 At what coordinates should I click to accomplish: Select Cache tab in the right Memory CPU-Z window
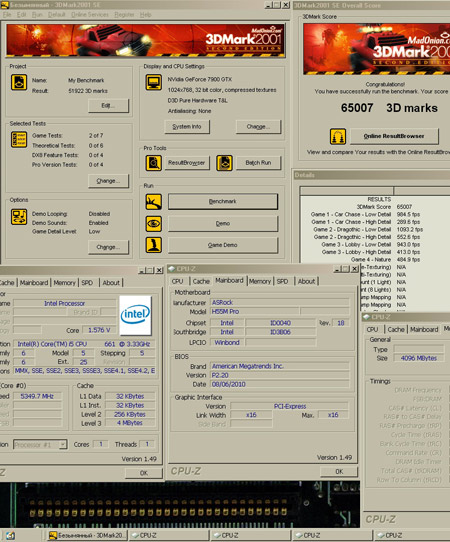[396, 329]
